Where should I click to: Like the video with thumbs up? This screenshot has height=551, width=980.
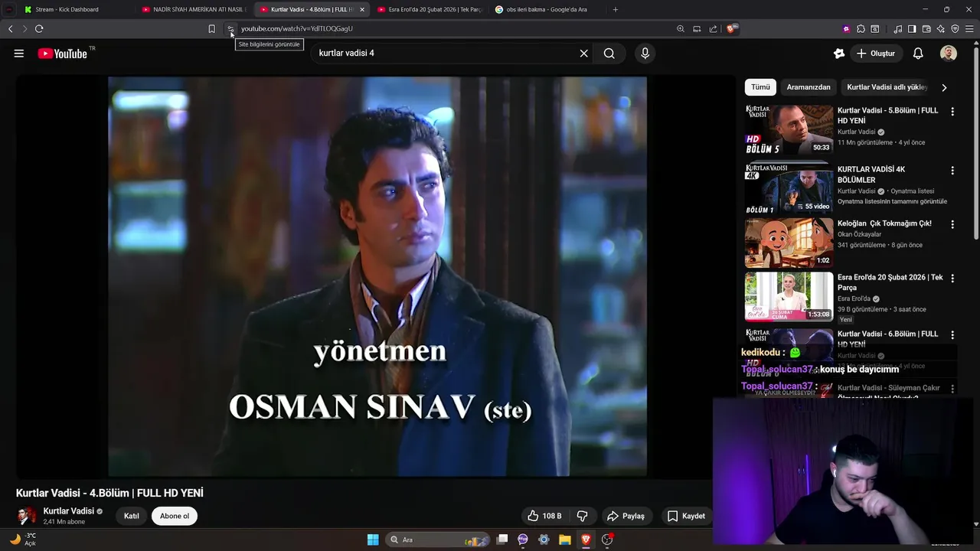click(x=544, y=516)
